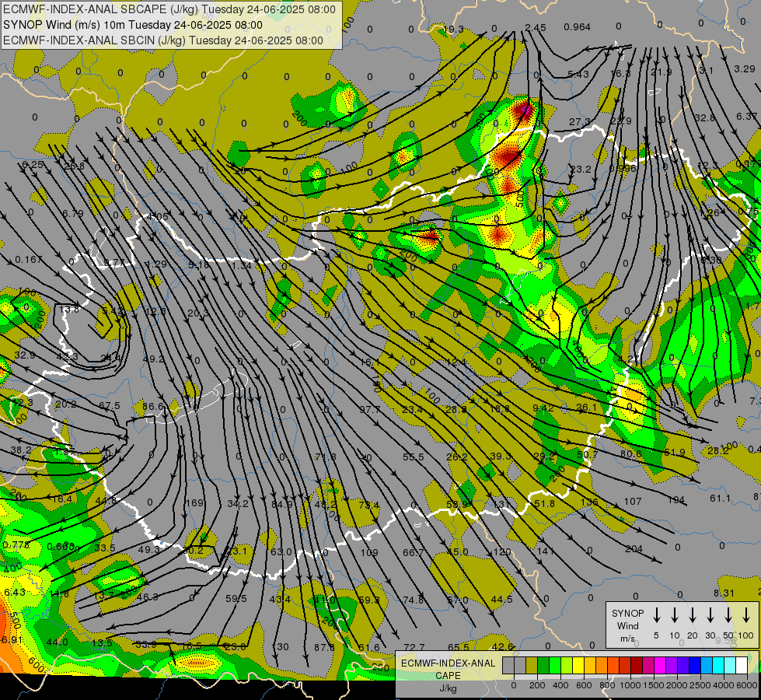Click the 1500 tick label in CAPE legend
Screen dimensions: 761x700
coord(653,685)
